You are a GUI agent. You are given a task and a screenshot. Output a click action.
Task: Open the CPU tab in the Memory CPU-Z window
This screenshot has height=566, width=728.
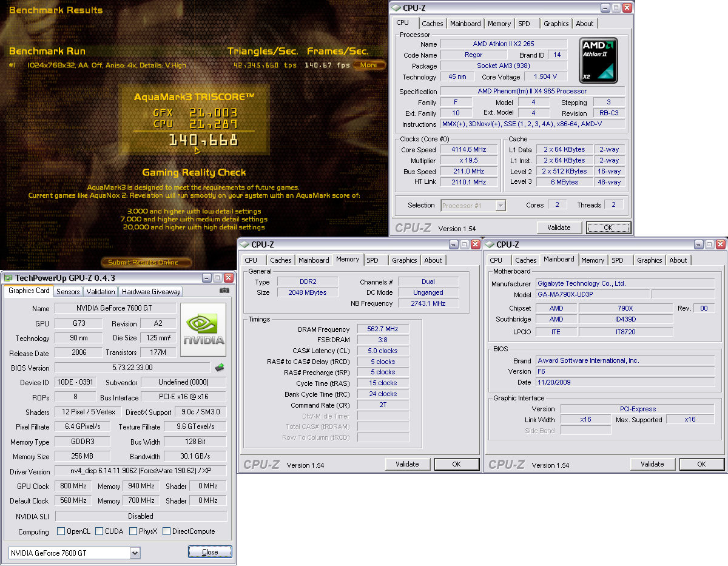(251, 260)
